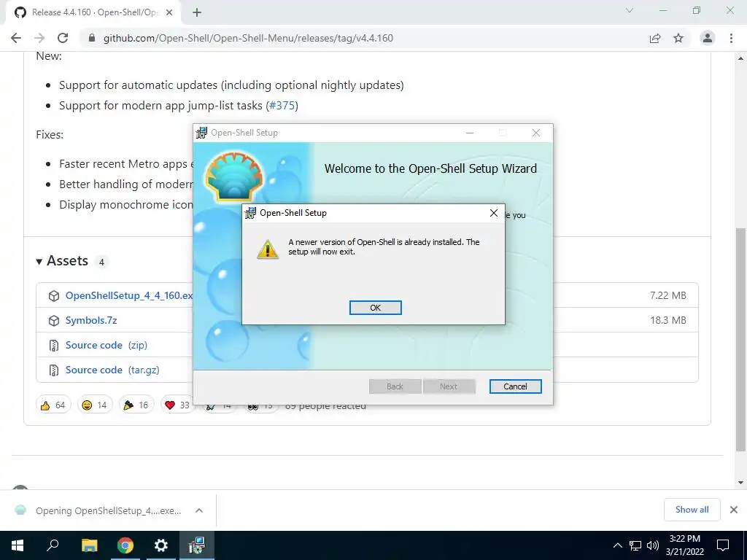The image size is (747, 560).
Task: Click the page vertical scrollbar thumb
Action: click(740, 339)
